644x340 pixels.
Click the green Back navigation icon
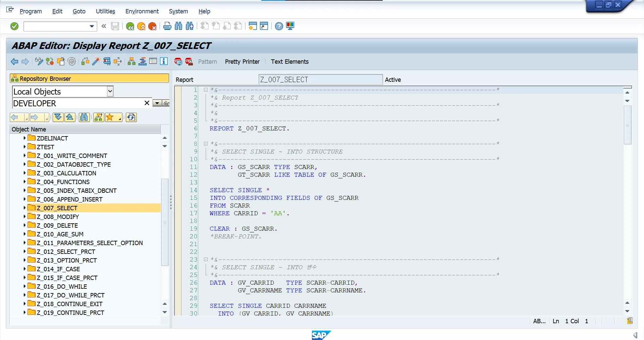click(130, 26)
